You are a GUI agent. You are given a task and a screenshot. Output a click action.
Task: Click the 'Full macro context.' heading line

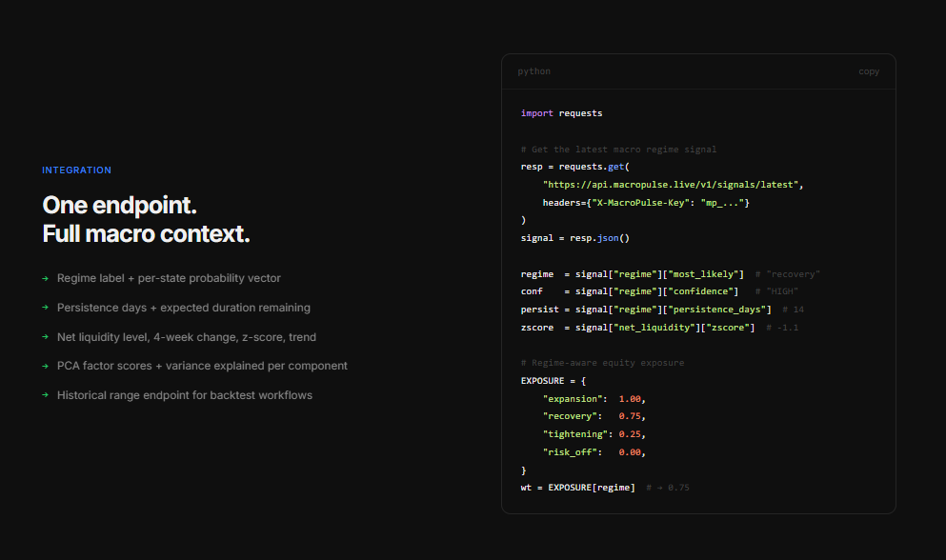tap(146, 233)
